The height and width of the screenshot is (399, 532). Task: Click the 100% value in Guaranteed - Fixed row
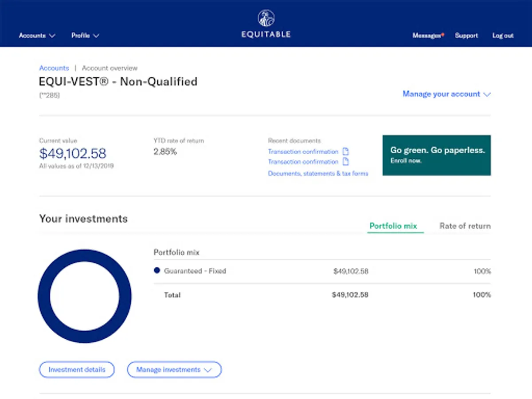(482, 271)
